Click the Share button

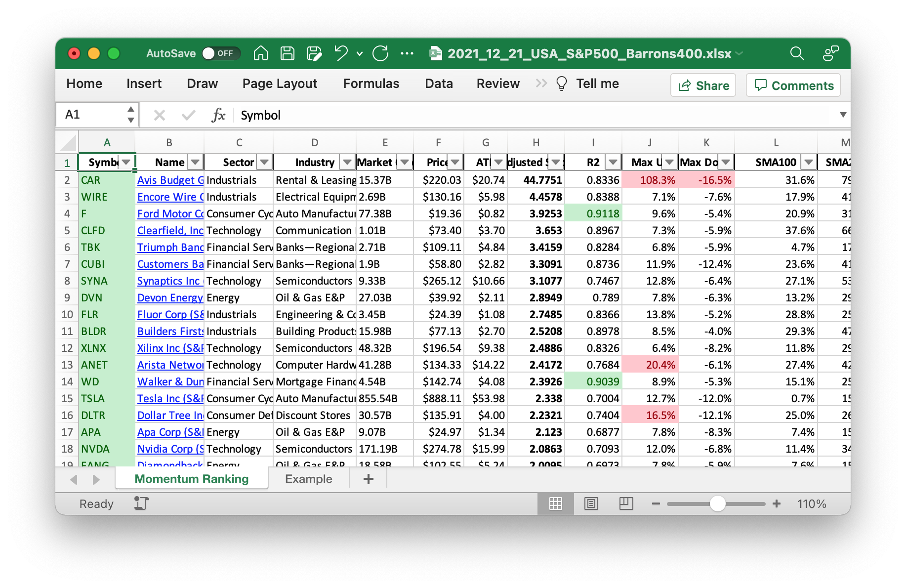coord(703,85)
